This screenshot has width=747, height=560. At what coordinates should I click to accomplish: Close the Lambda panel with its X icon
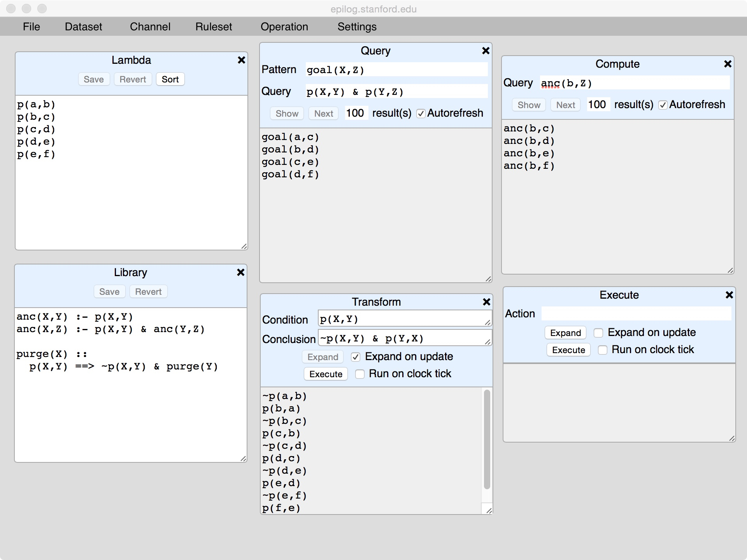click(241, 60)
